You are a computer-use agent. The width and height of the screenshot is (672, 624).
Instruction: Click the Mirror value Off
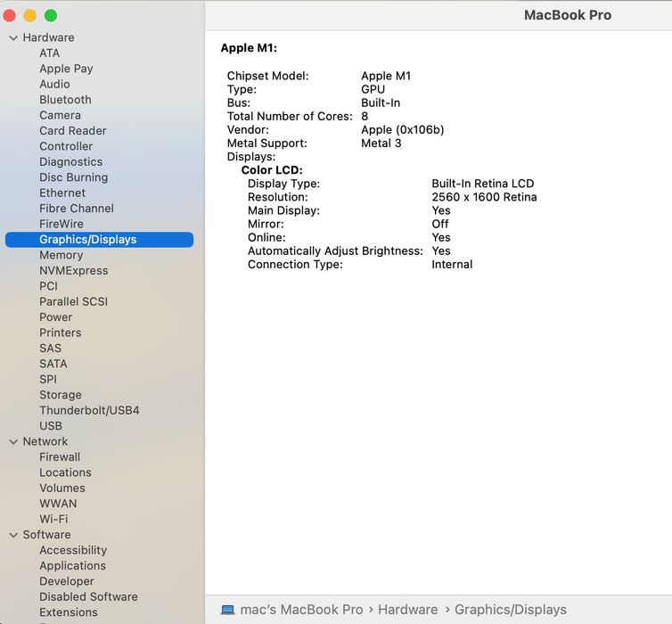439,224
